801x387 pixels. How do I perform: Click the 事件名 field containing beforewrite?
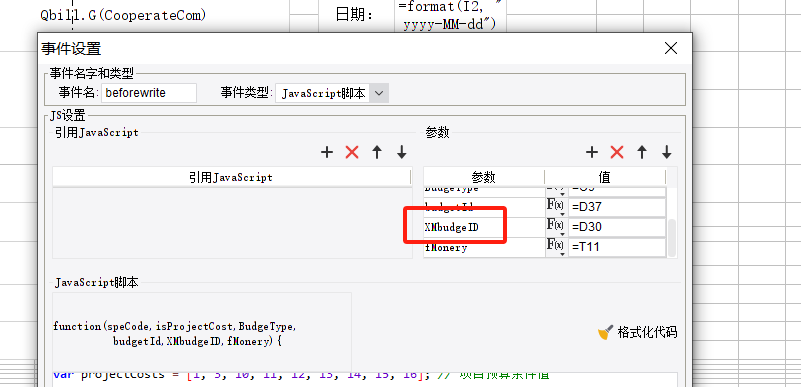(x=149, y=93)
